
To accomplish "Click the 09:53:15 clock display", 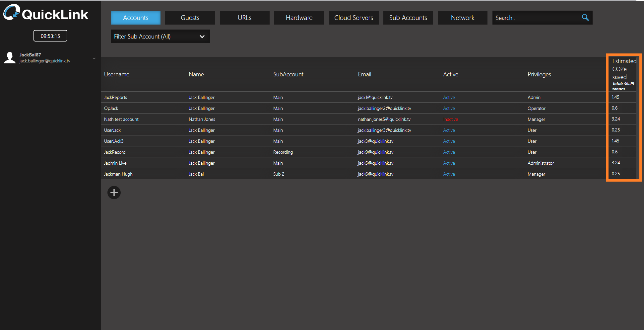I will tap(50, 36).
